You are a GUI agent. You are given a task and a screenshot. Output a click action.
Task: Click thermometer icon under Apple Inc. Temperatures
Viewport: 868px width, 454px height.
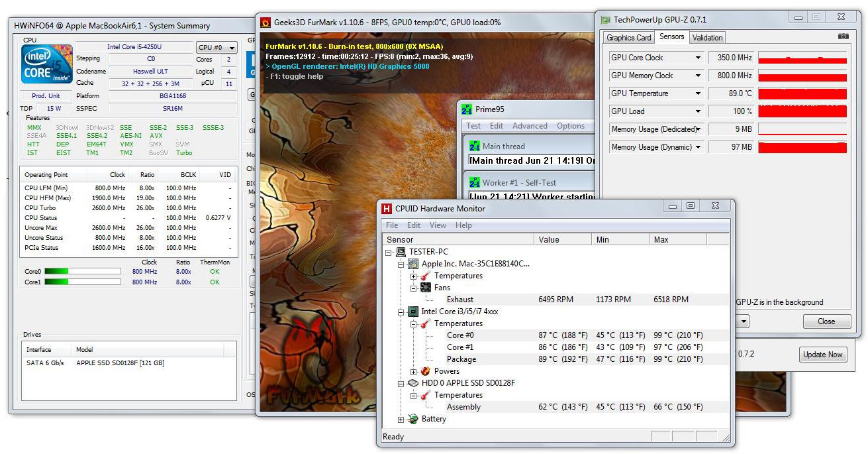[x=426, y=276]
